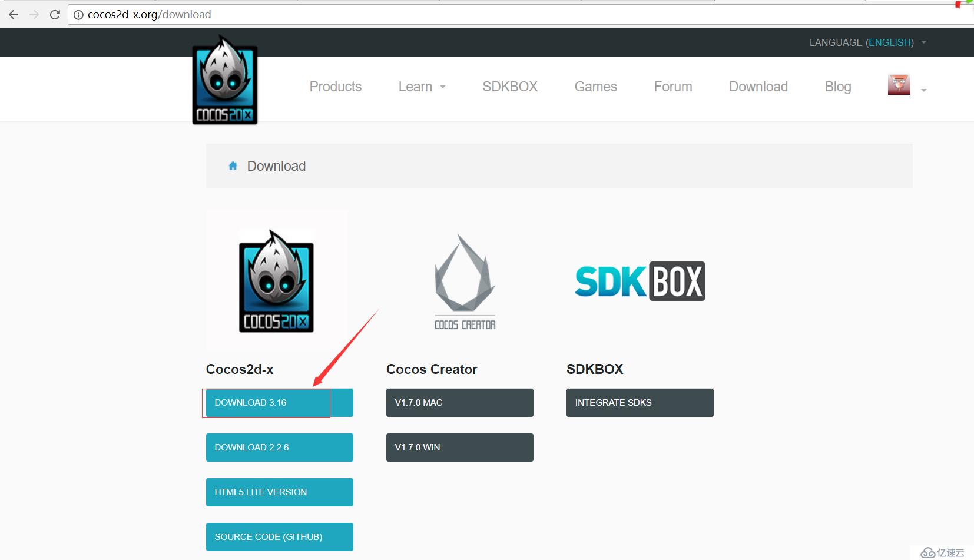
Task: Click the INTEGRATE SDKS button
Action: 640,403
